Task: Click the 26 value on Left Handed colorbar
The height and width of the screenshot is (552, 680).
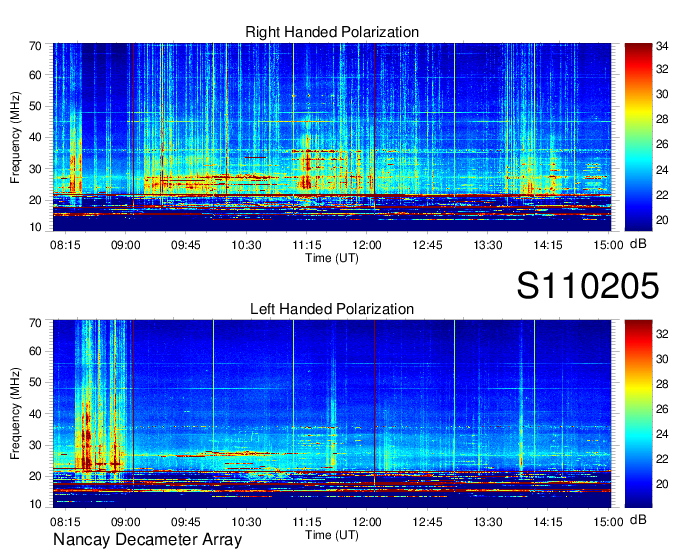Action: point(662,409)
